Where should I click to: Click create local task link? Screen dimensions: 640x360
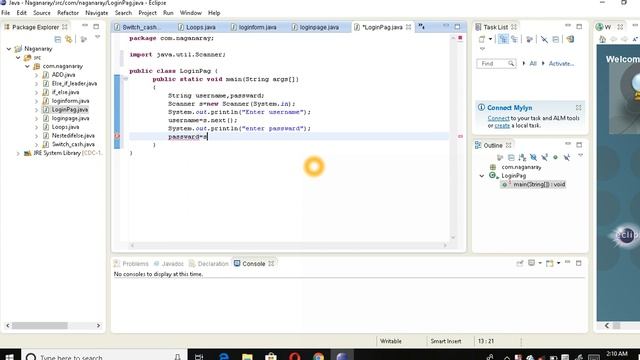(502, 125)
